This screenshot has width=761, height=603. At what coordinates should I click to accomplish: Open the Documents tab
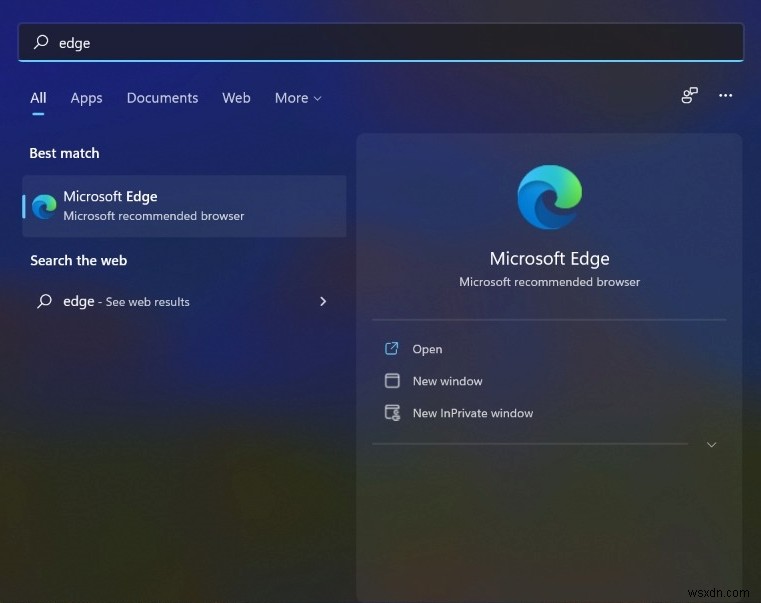tap(162, 98)
